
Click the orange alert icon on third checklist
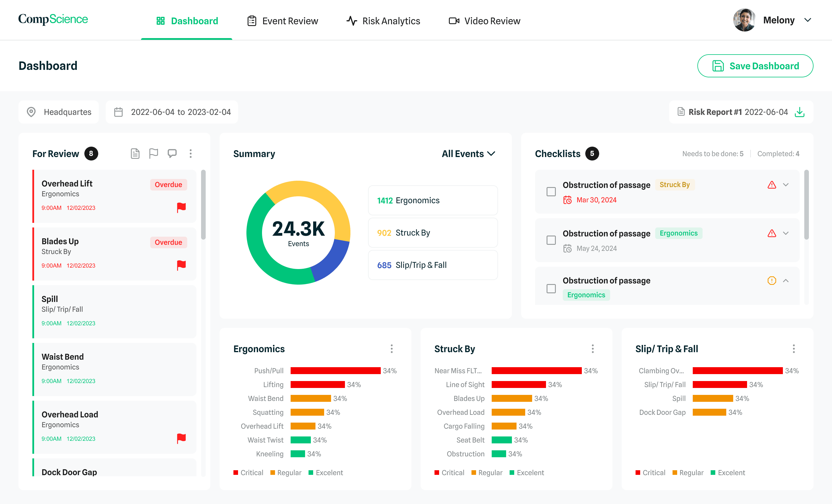pyautogui.click(x=772, y=281)
